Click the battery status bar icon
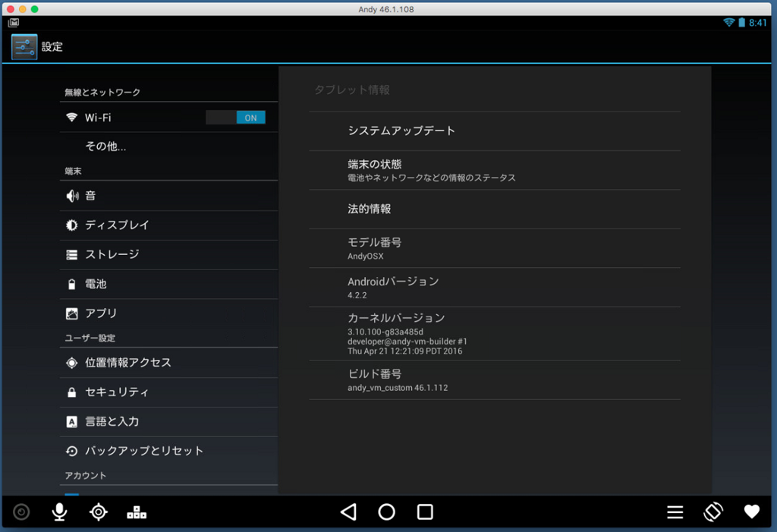The image size is (777, 532). (742, 22)
